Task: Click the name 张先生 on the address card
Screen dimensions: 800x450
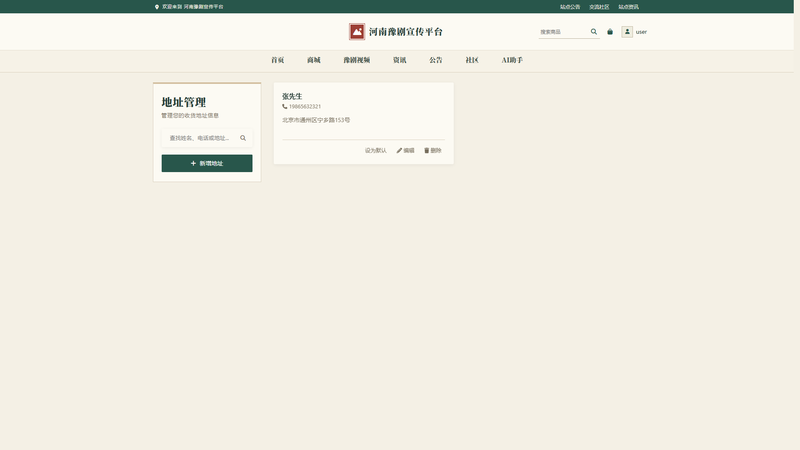Action: coord(292,96)
